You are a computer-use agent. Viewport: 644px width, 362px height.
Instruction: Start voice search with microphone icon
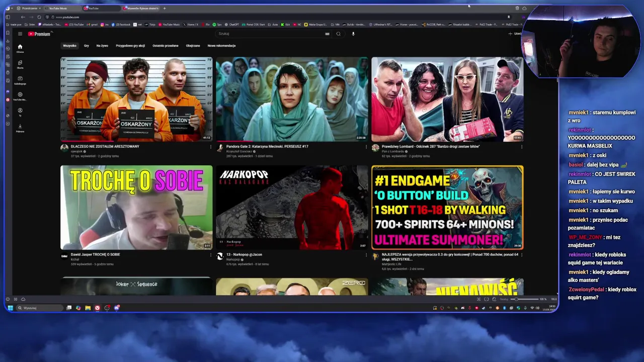click(x=353, y=34)
